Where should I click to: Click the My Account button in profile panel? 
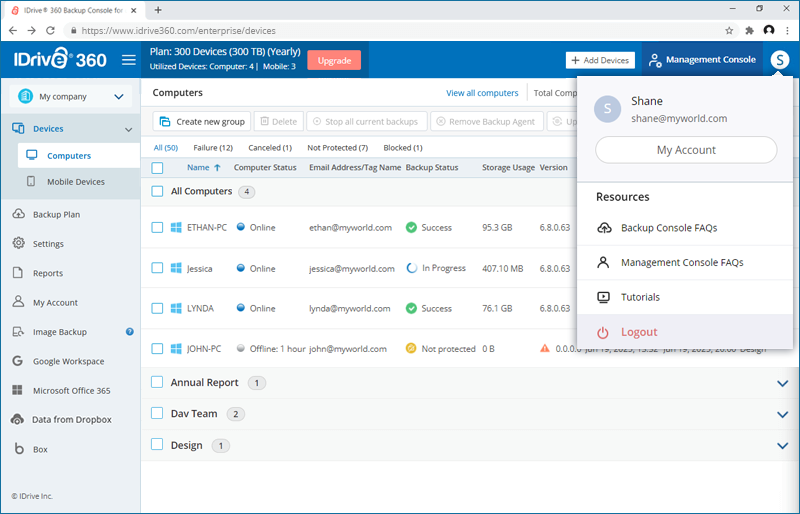click(686, 150)
